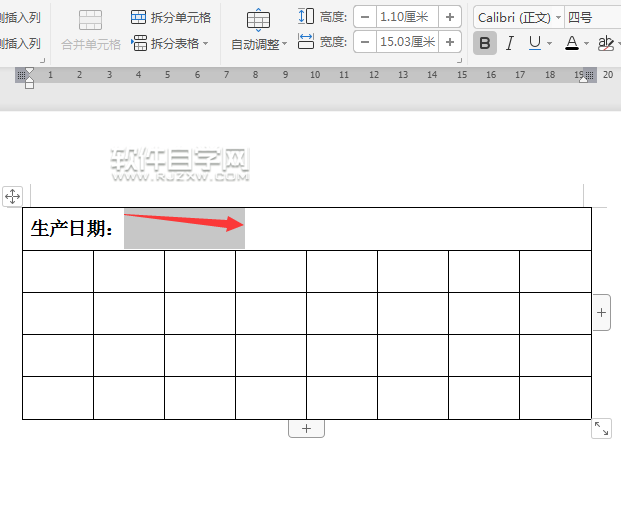
Task: Increase the row height with plus button
Action: pyautogui.click(x=450, y=17)
